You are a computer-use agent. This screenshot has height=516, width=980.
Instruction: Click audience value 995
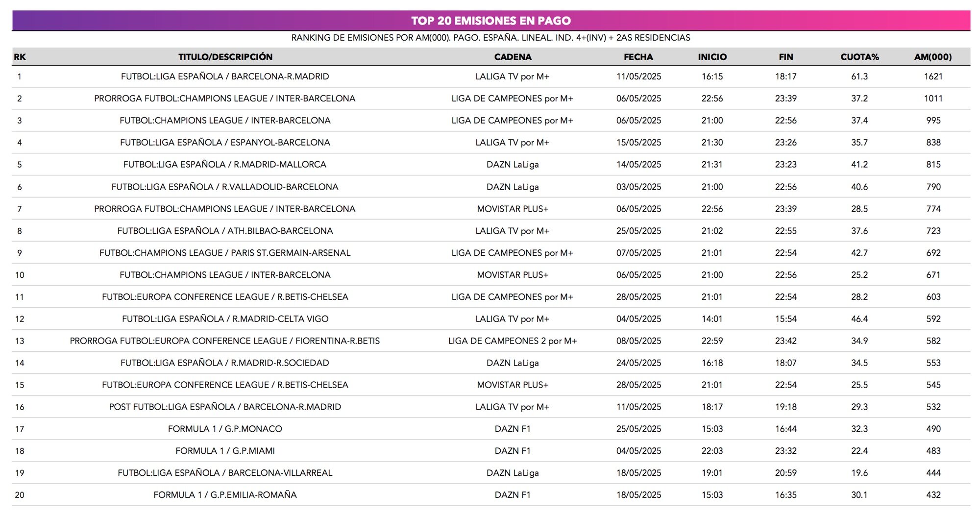[x=933, y=121]
